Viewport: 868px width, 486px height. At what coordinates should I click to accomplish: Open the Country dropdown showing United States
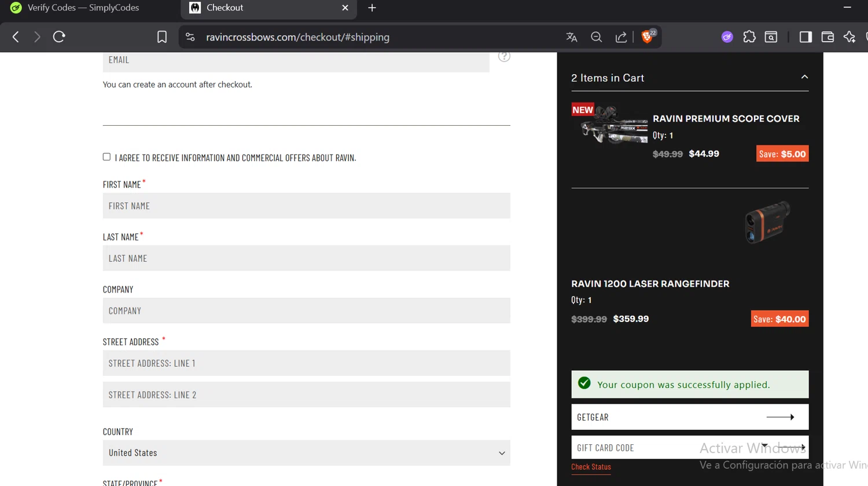point(307,453)
